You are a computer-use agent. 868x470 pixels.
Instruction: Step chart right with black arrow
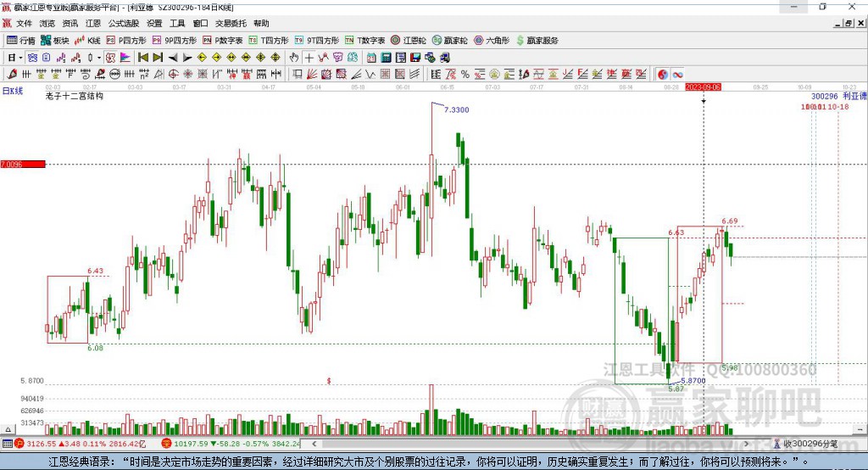[187, 58]
